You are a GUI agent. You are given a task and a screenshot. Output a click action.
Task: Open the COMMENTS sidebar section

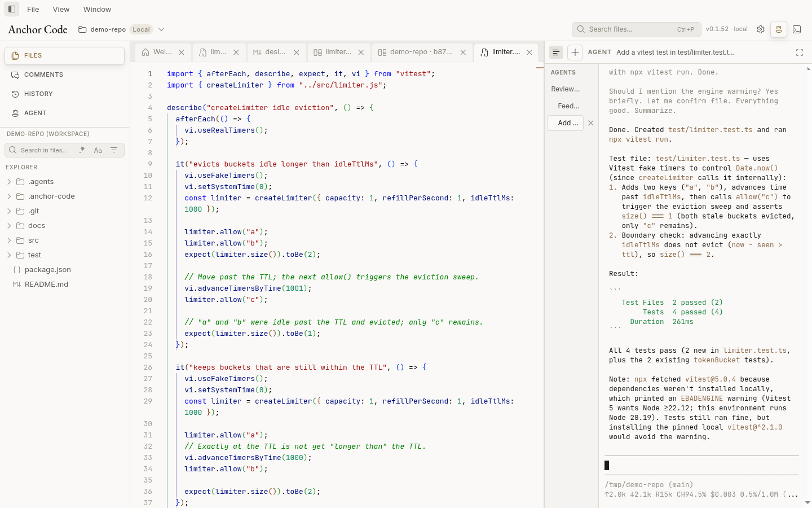point(65,75)
